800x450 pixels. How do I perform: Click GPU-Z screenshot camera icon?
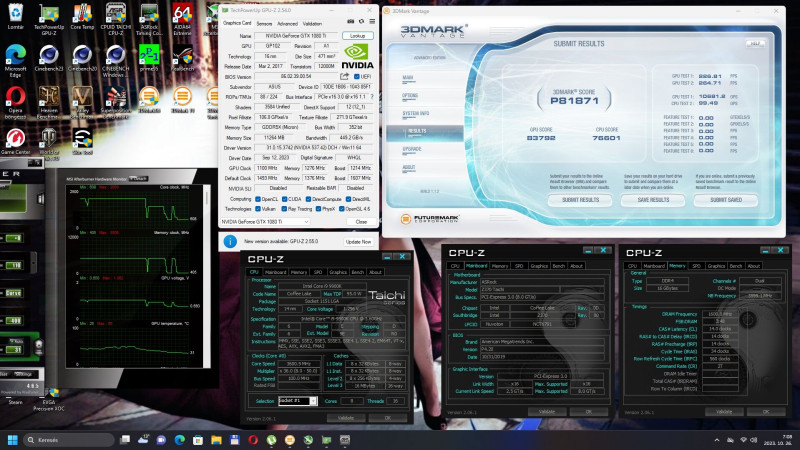click(x=351, y=21)
